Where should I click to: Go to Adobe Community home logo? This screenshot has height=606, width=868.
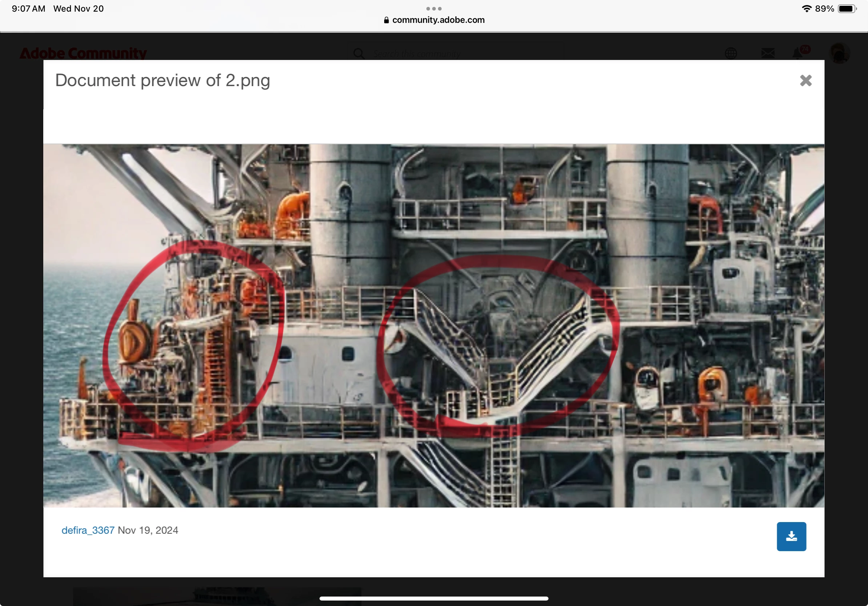tap(83, 53)
